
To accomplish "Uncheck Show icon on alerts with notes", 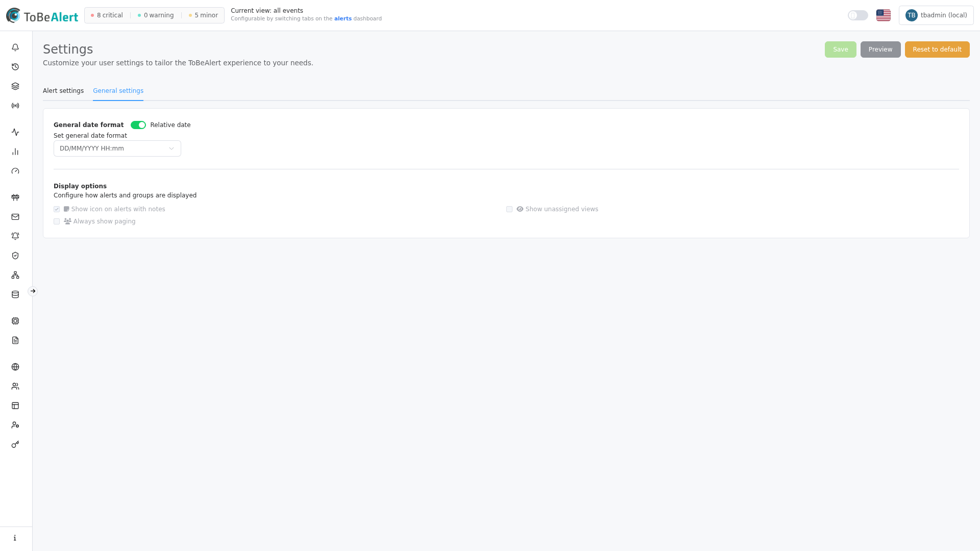I will tap(57, 209).
